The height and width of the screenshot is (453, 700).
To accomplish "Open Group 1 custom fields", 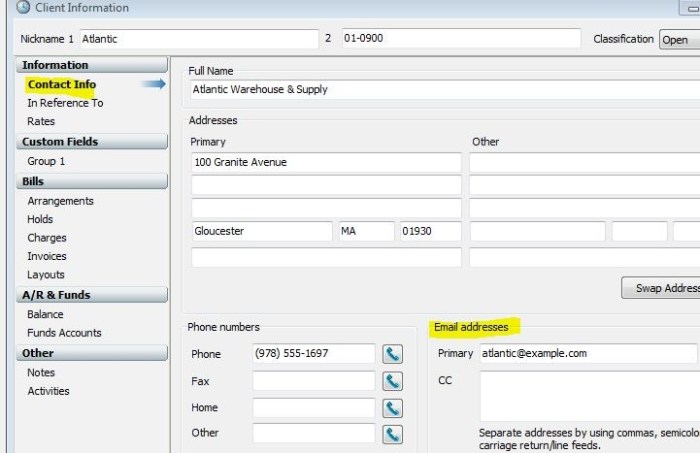I will [x=46, y=161].
